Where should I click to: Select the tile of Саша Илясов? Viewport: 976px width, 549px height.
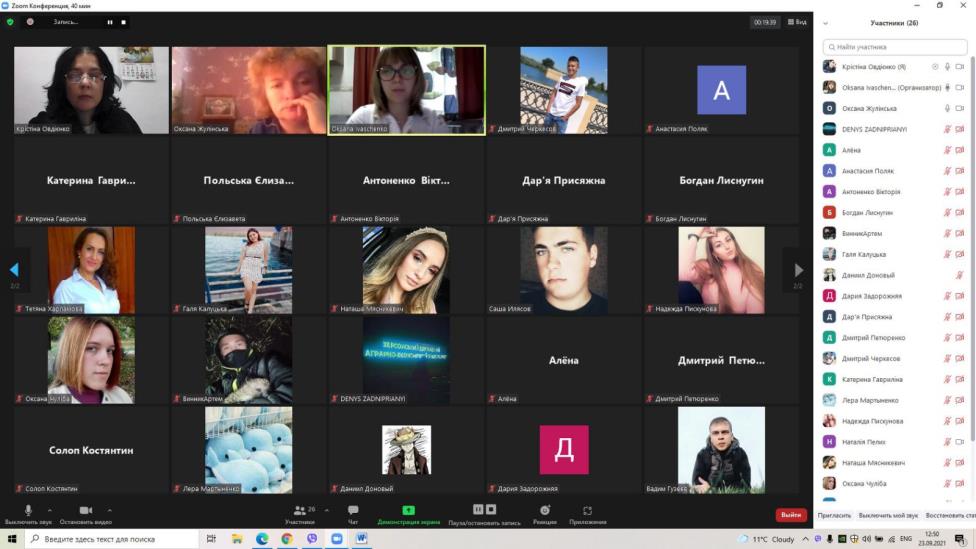[x=564, y=270]
